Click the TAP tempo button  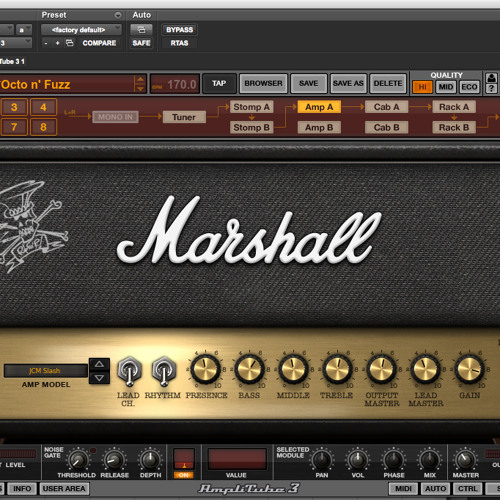219,83
